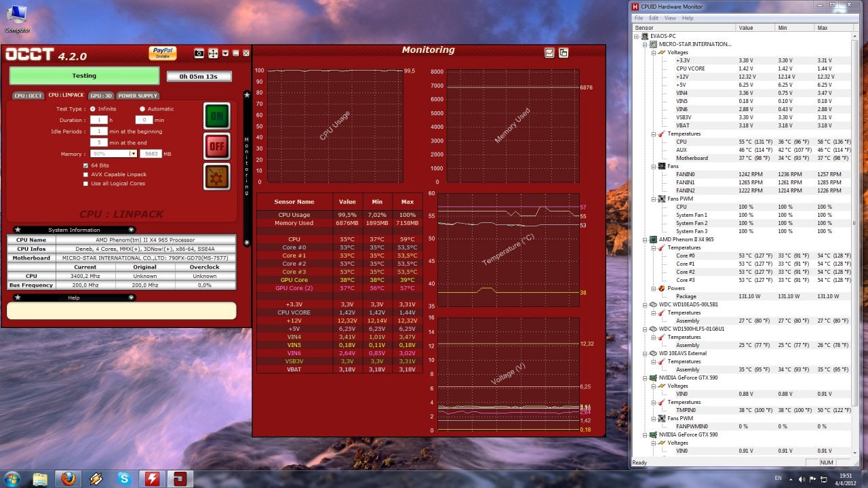Open the Edit menu in Hardware Monitor

pyautogui.click(x=654, y=18)
